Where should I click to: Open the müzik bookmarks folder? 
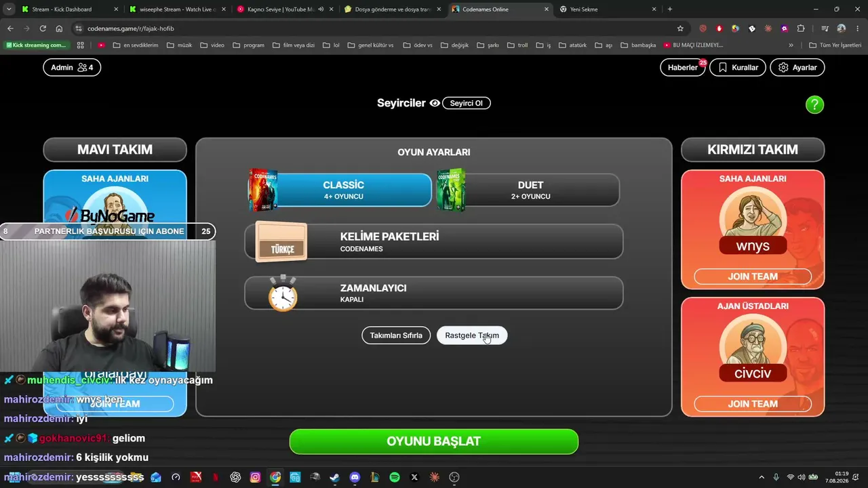pos(180,45)
